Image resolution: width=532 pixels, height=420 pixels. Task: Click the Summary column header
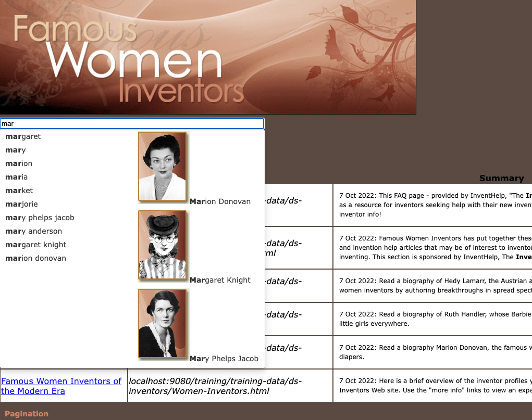[501, 178]
